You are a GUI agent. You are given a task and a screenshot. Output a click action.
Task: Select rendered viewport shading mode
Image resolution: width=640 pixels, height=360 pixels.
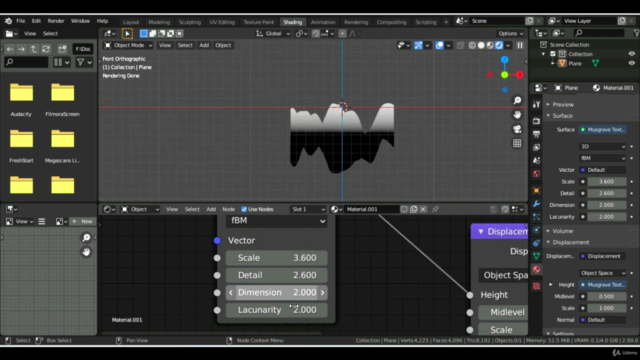[x=499, y=45]
